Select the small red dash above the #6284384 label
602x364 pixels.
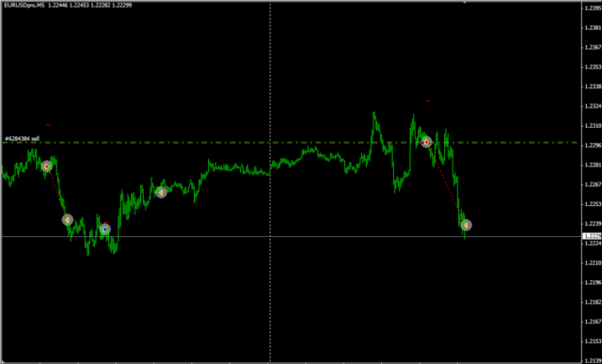(48, 125)
